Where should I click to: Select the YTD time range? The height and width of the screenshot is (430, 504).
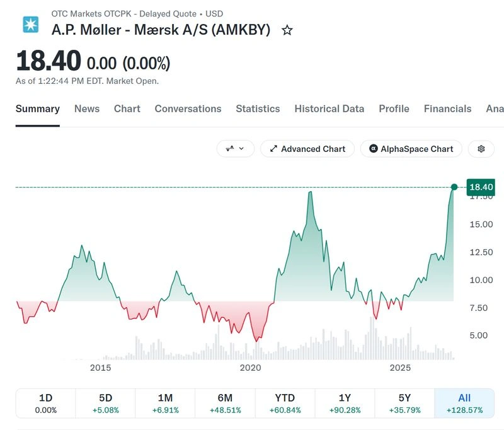point(285,404)
